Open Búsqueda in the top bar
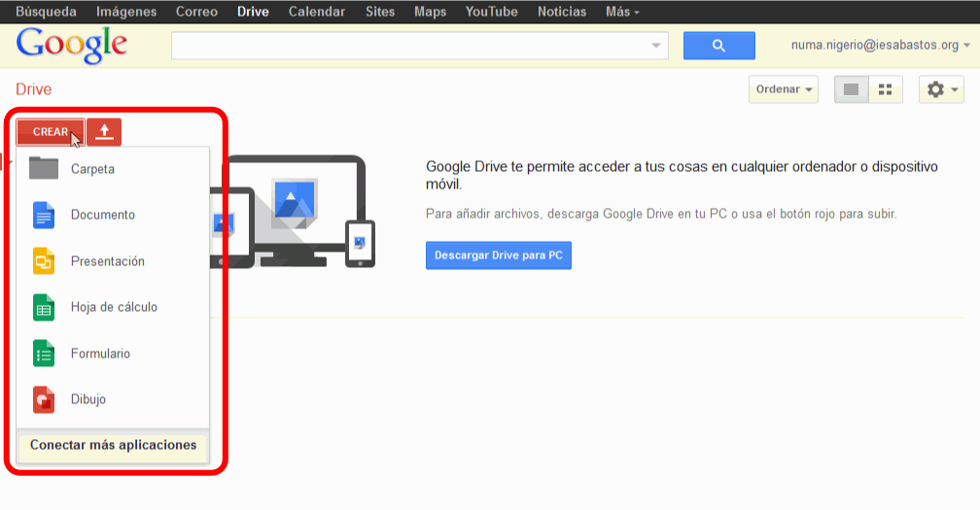Image resolution: width=980 pixels, height=510 pixels. pos(47,12)
